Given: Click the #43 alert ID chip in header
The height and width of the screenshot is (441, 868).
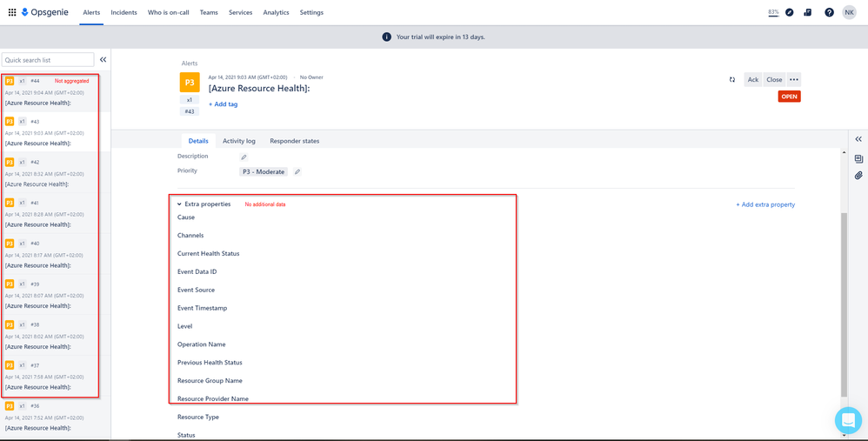Looking at the screenshot, I should click(x=190, y=111).
